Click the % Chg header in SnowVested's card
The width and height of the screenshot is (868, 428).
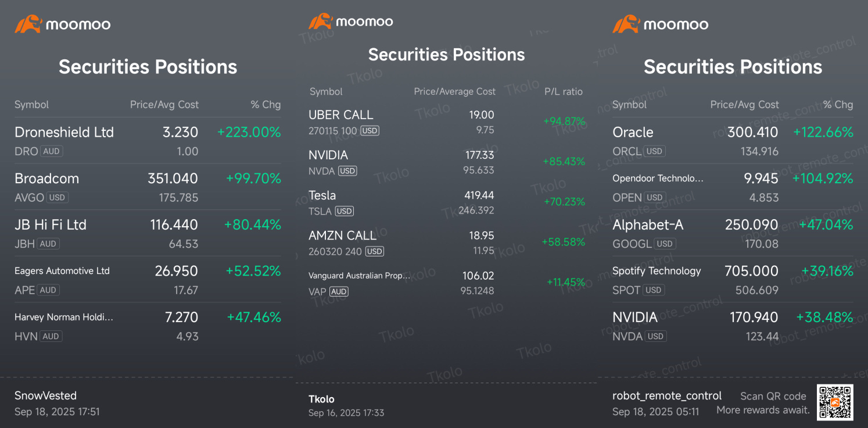coord(266,105)
